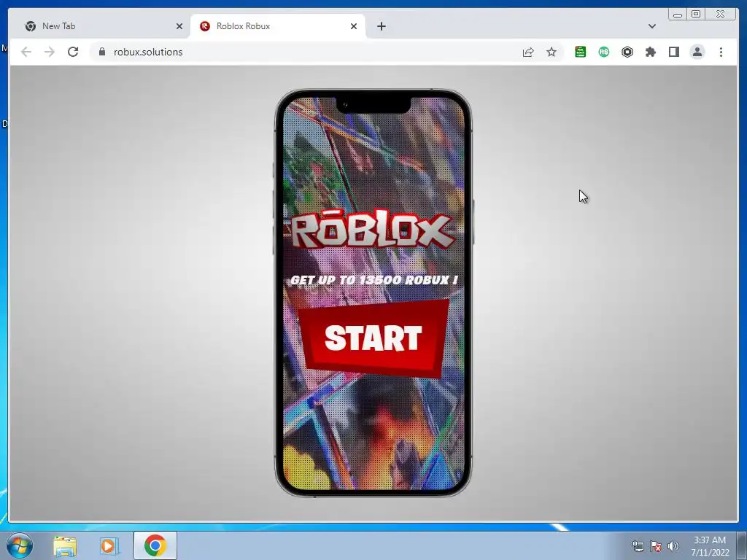Share this page via share icon
747x560 pixels.
click(x=528, y=52)
